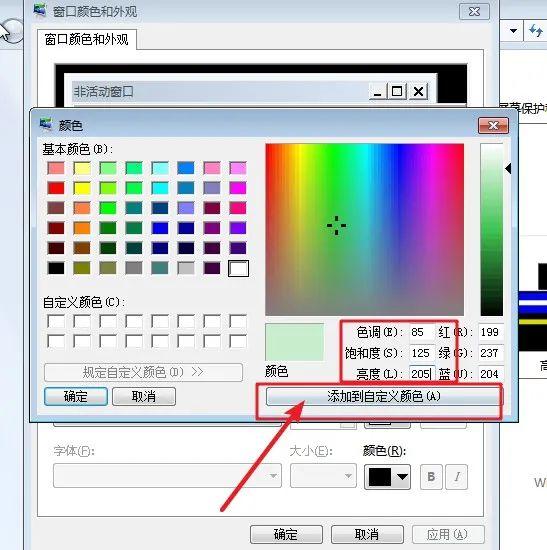Screen dimensions: 547x550
Task: Click the 亮度(L) value field showing 205
Action: pyautogui.click(x=422, y=373)
